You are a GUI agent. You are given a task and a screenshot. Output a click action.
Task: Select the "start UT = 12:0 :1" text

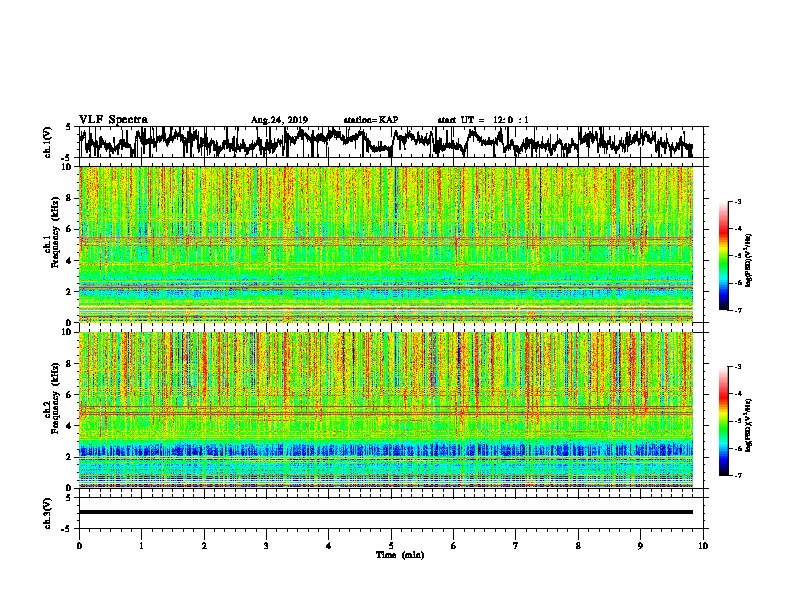[x=483, y=120]
